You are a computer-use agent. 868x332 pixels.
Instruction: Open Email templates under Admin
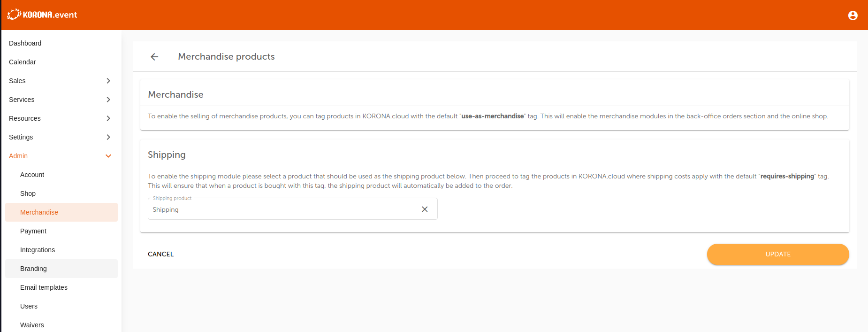[61, 287]
